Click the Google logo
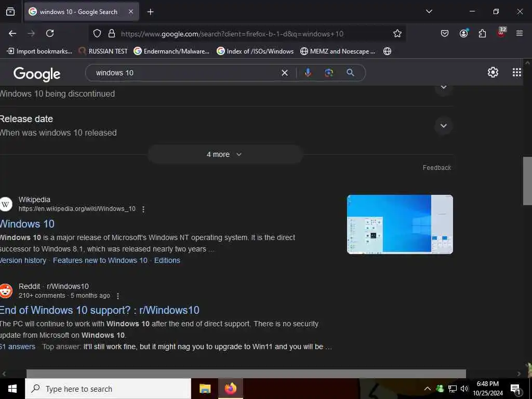 click(37, 74)
